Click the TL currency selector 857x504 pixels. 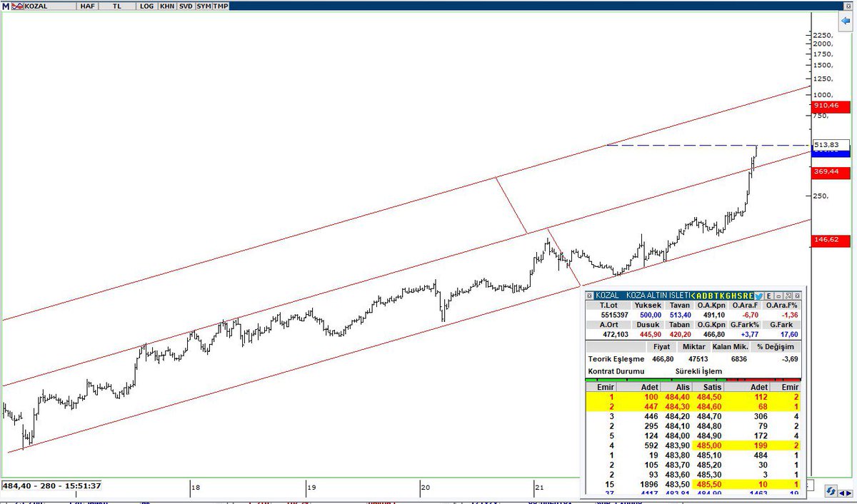116,5
